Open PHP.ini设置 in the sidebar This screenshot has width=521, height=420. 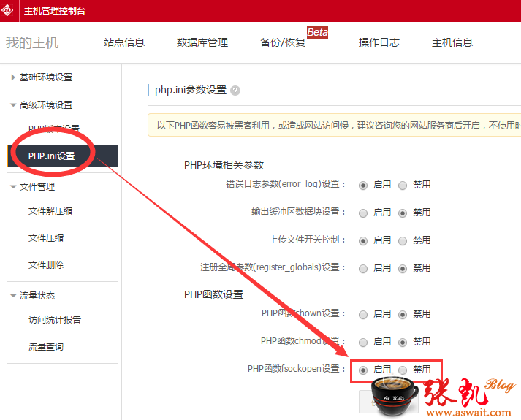(52, 156)
